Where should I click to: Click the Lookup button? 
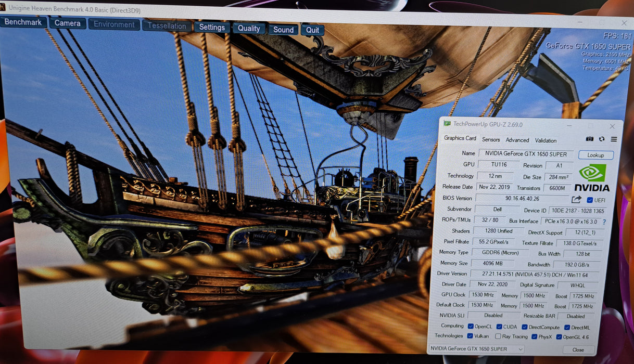595,155
